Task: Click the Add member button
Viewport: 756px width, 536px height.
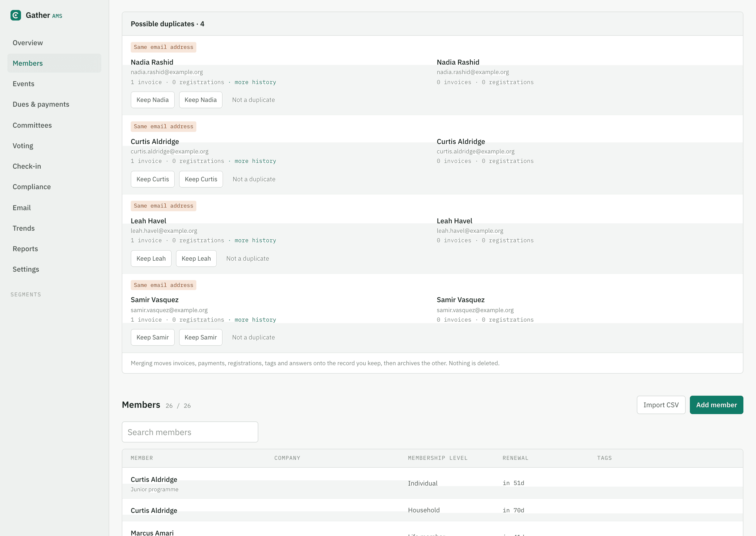Action: point(716,405)
